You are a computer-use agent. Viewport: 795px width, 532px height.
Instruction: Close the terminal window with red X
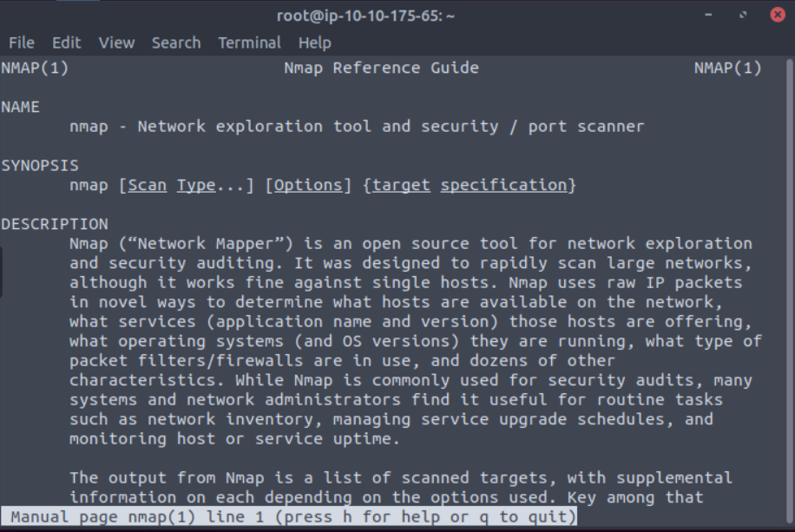(x=778, y=15)
